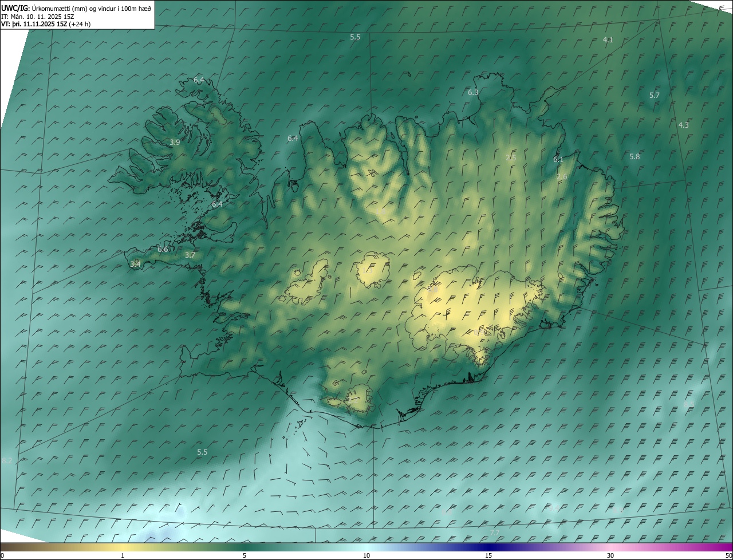Click the map value '3.9' in the Westfjords

pyautogui.click(x=175, y=142)
